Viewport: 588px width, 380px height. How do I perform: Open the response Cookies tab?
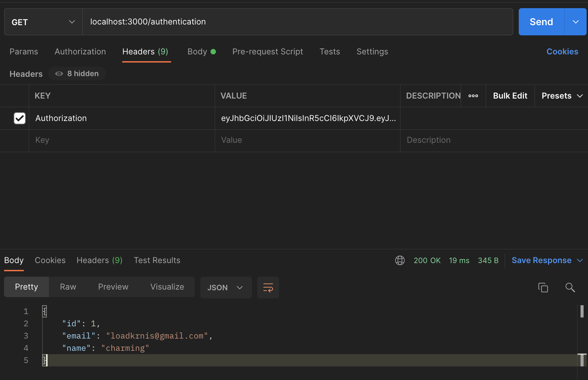50,260
